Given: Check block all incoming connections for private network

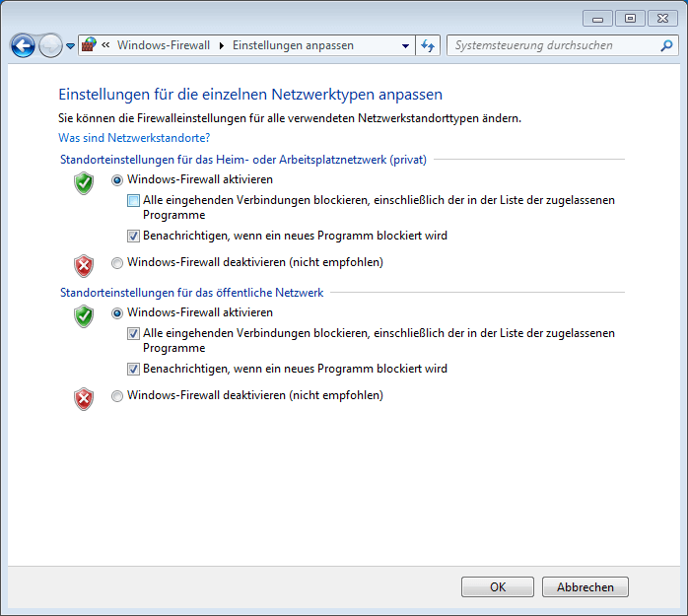Looking at the screenshot, I should 133,200.
